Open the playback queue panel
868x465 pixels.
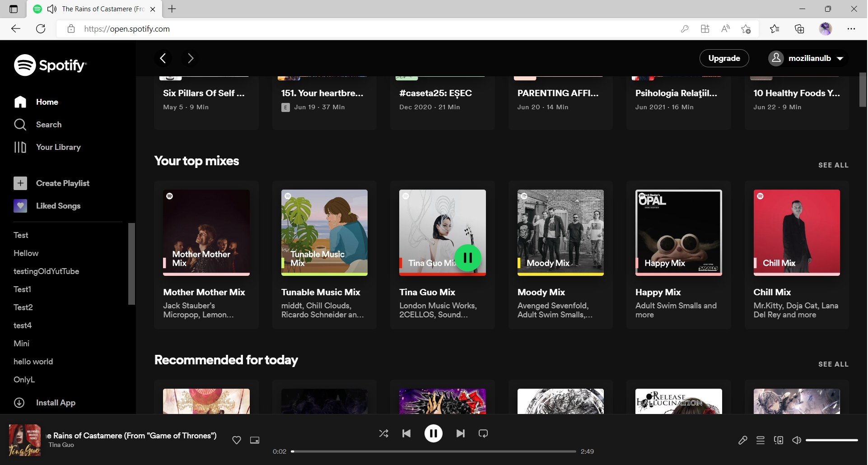click(x=761, y=440)
